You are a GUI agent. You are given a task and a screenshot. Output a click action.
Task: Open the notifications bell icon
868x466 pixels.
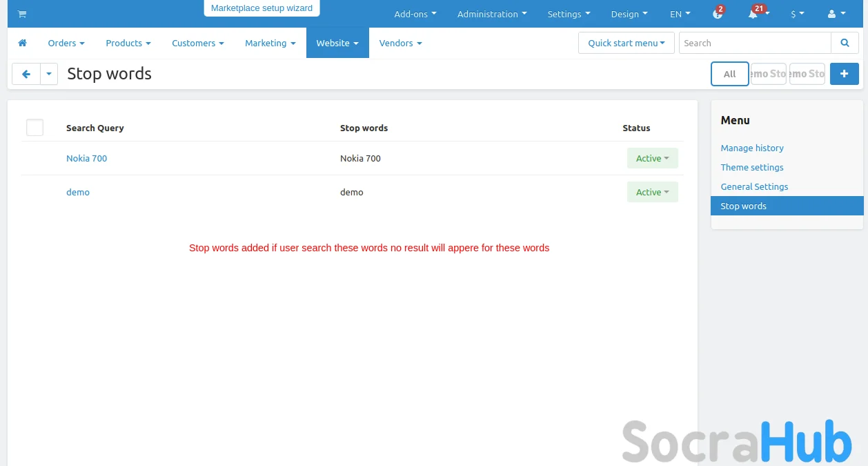tap(753, 14)
